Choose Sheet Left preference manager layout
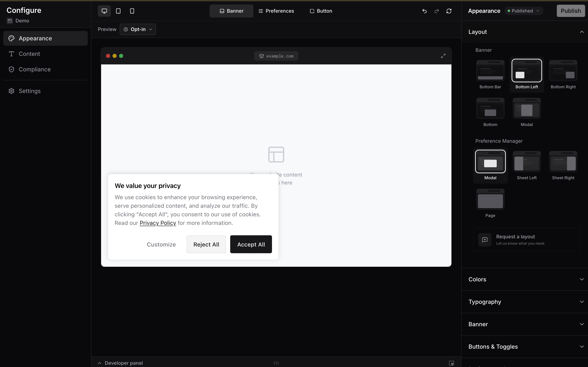The width and height of the screenshot is (588, 367). [x=526, y=162]
